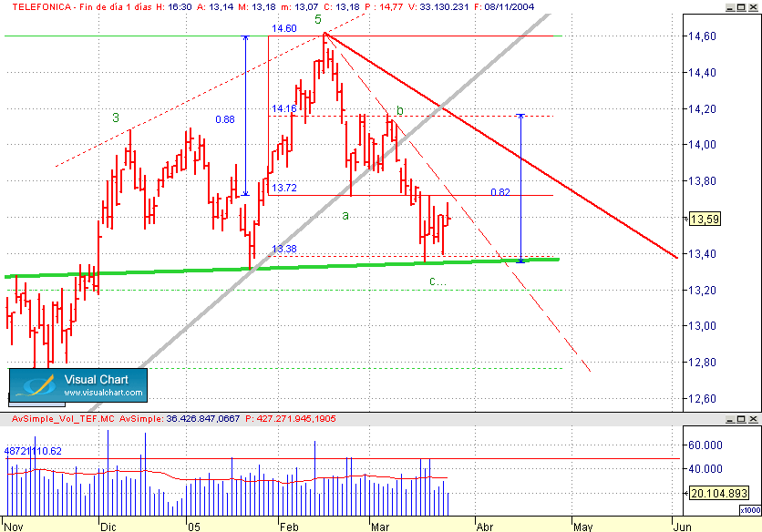Select the green wave label b
Image resolution: width=762 pixels, height=532 pixels.
point(400,110)
